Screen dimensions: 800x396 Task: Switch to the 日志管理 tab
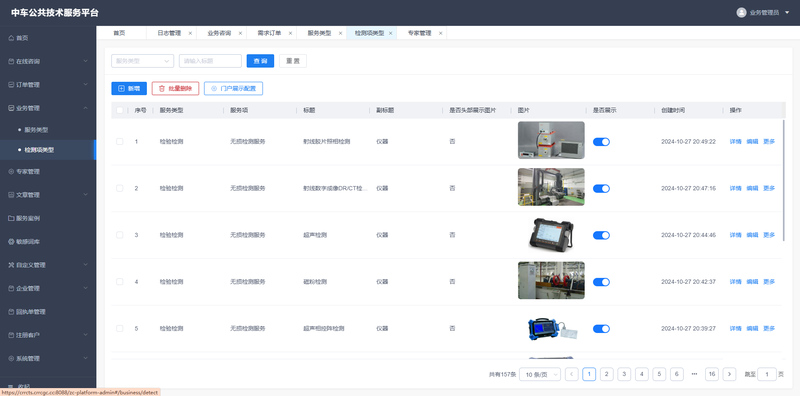click(x=169, y=33)
